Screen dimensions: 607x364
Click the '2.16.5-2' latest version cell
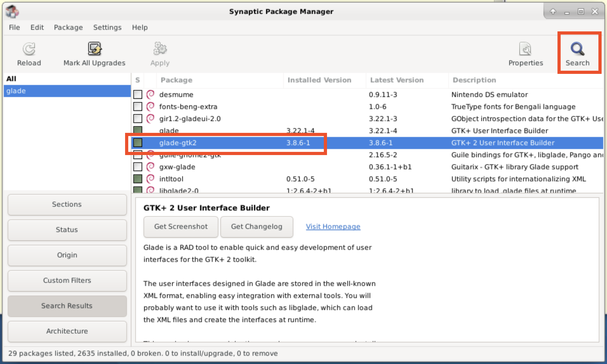coord(383,155)
